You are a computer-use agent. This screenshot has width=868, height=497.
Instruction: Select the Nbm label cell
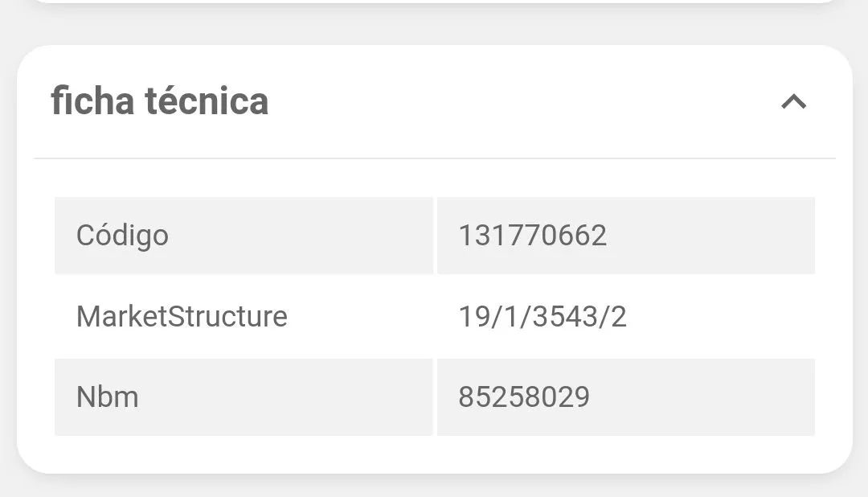[x=108, y=397]
